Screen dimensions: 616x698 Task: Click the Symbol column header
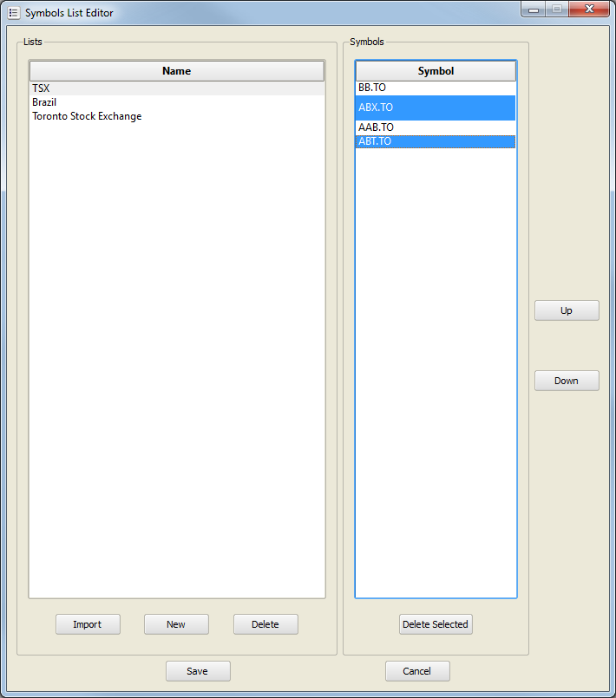click(436, 71)
